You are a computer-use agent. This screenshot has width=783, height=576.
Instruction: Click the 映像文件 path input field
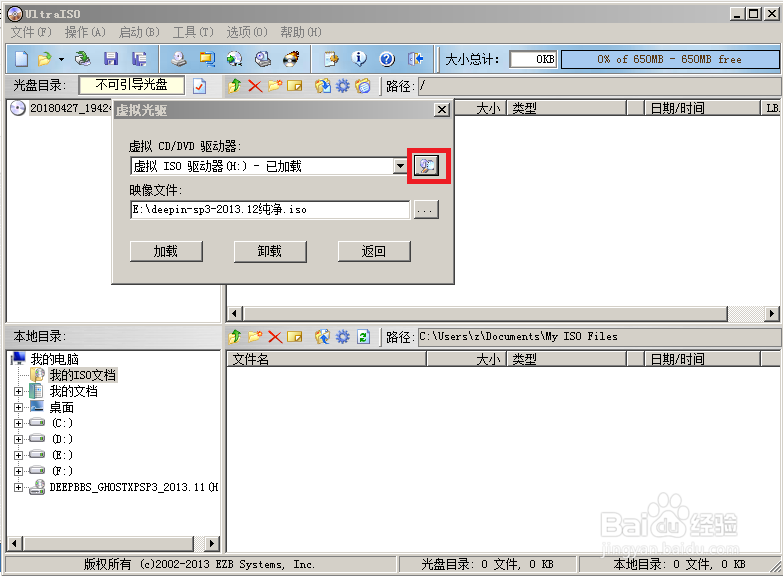click(x=270, y=210)
